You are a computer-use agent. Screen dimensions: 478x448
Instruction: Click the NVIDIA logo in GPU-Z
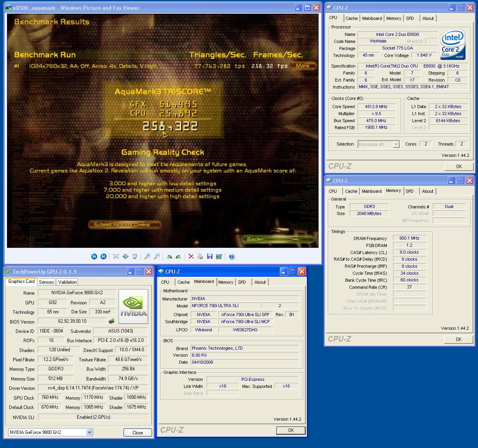pos(133,306)
